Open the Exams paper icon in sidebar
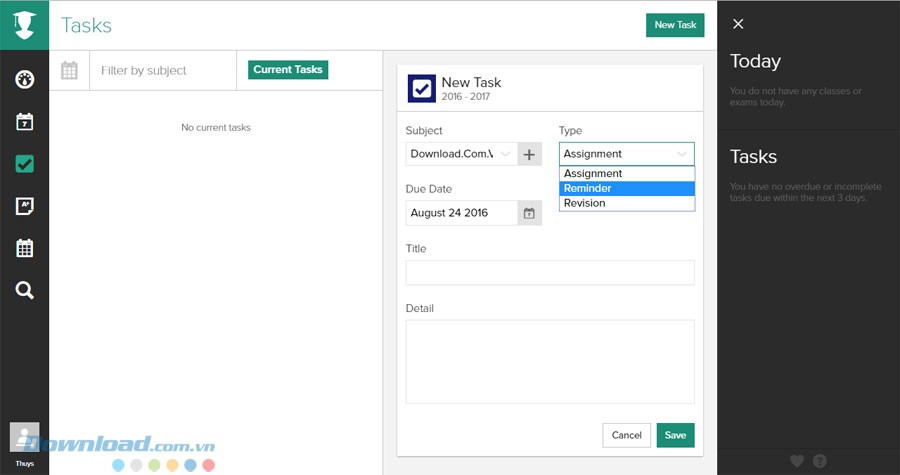The width and height of the screenshot is (900, 475). click(x=25, y=206)
